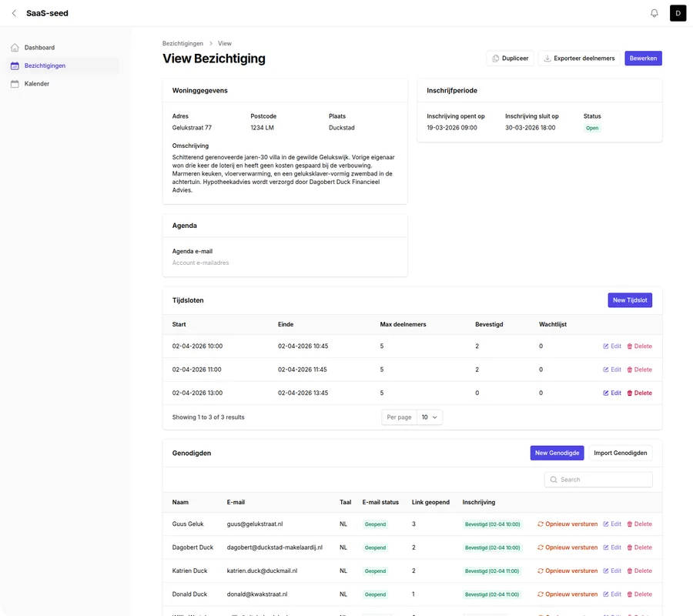Click New Genodigde button
Image resolution: width=693 pixels, height=616 pixels.
557,454
